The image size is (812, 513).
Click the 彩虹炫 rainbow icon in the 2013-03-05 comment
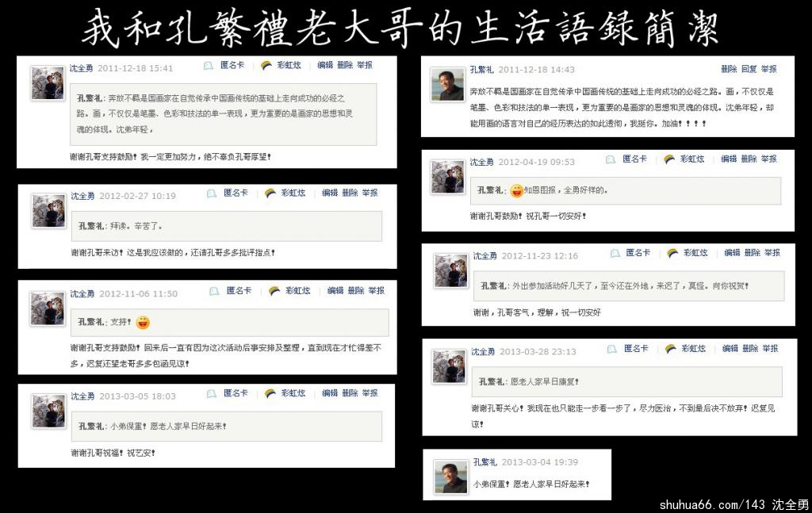pos(270,393)
